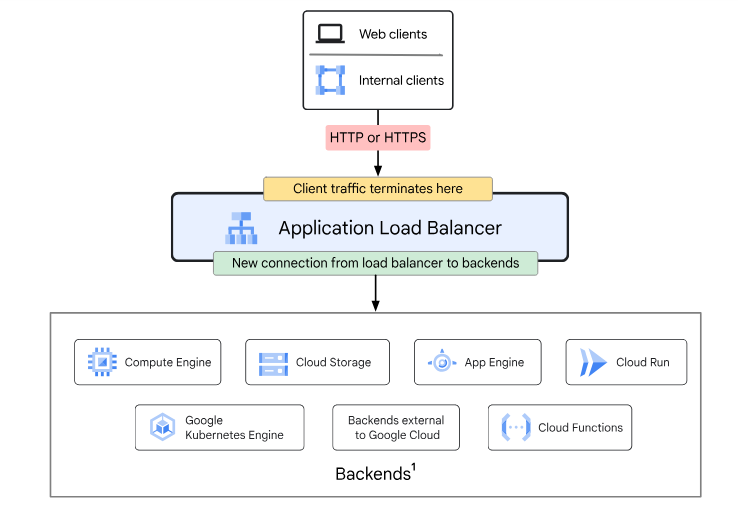Select the Cloud Storage text
This screenshot has height=506, width=738.
pyautogui.click(x=333, y=362)
